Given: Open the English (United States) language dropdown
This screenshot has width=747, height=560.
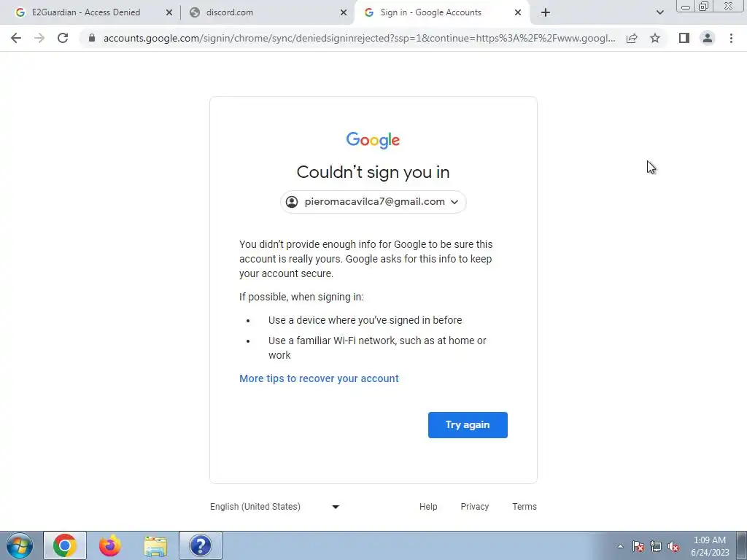Looking at the screenshot, I should point(275,507).
